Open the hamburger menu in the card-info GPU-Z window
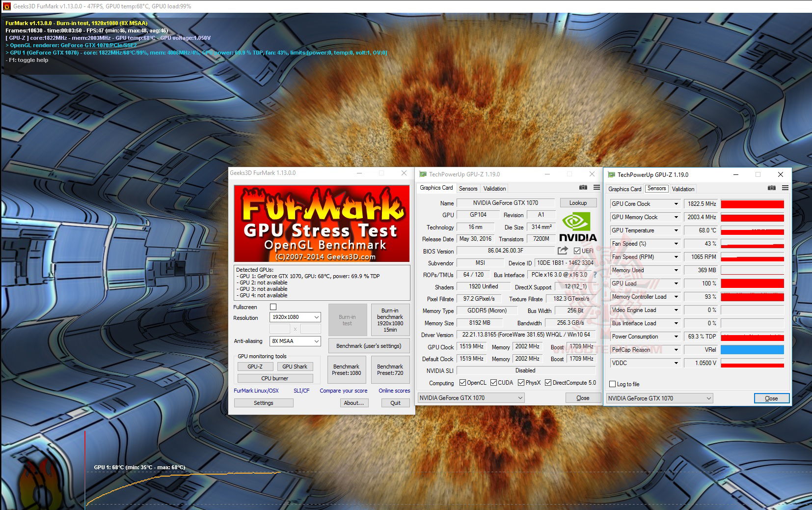 (596, 188)
